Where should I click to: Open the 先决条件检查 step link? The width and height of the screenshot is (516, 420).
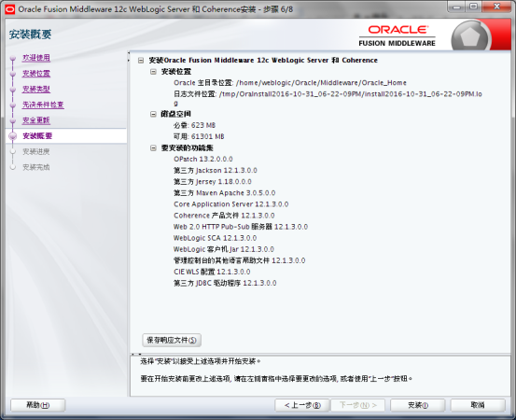click(43, 105)
